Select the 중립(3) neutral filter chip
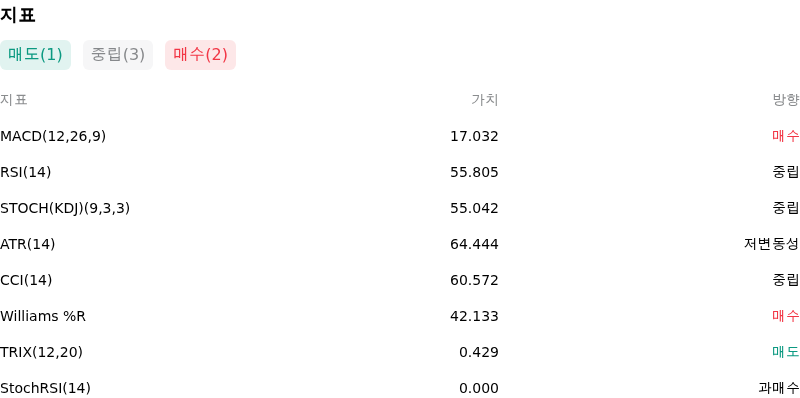The image size is (800, 398). click(x=118, y=55)
